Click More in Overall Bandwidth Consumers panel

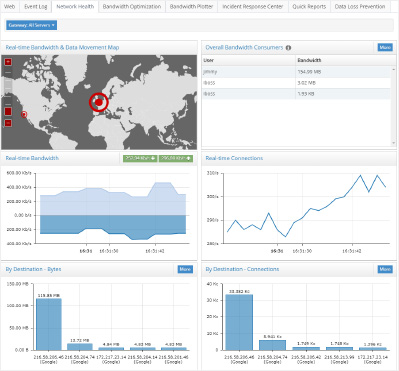click(x=385, y=47)
